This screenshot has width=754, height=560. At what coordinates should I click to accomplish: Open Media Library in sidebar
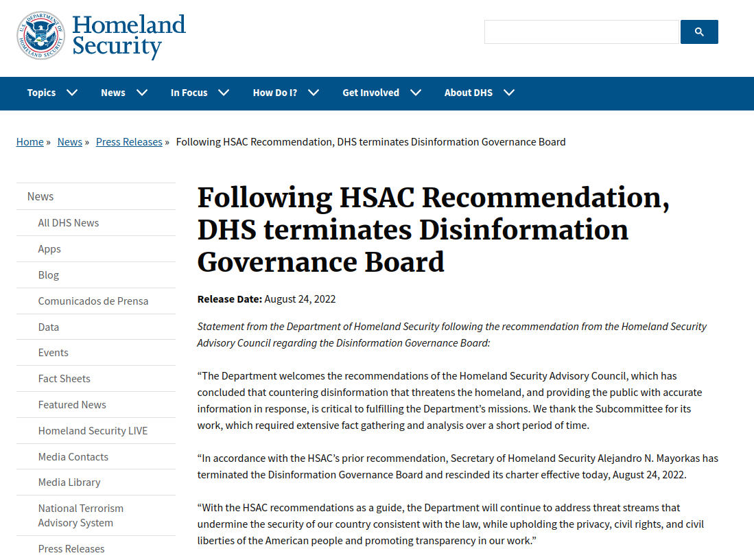pos(95,482)
